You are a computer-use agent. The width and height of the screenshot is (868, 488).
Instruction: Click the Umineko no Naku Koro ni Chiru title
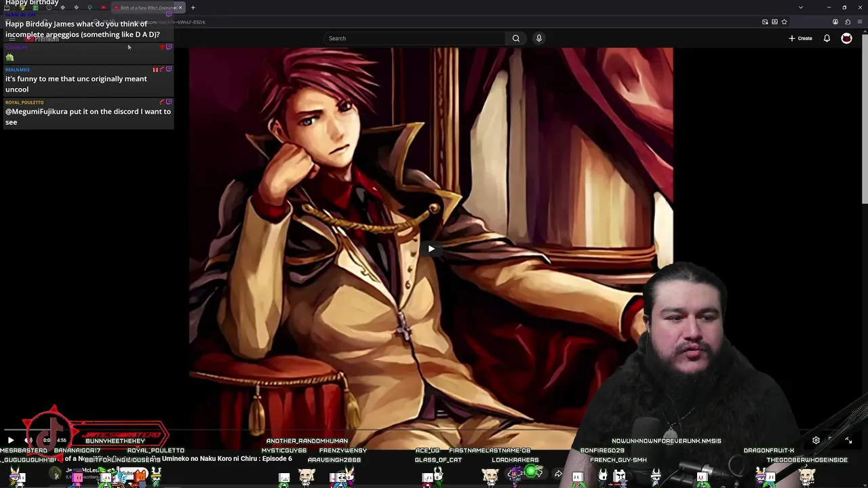[x=226, y=459]
